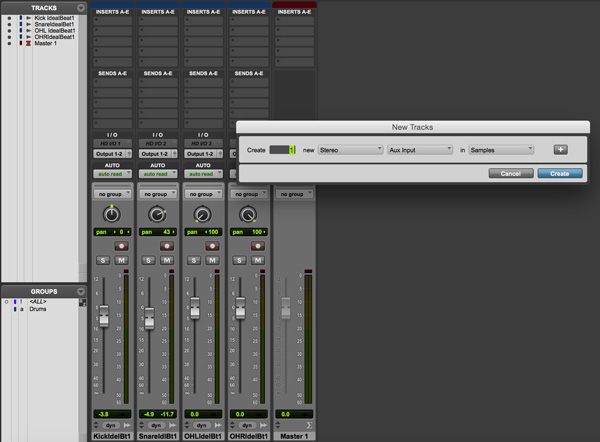The image size is (600, 442).
Task: Click the KickIdelBt1 volume fader
Action: [104, 316]
